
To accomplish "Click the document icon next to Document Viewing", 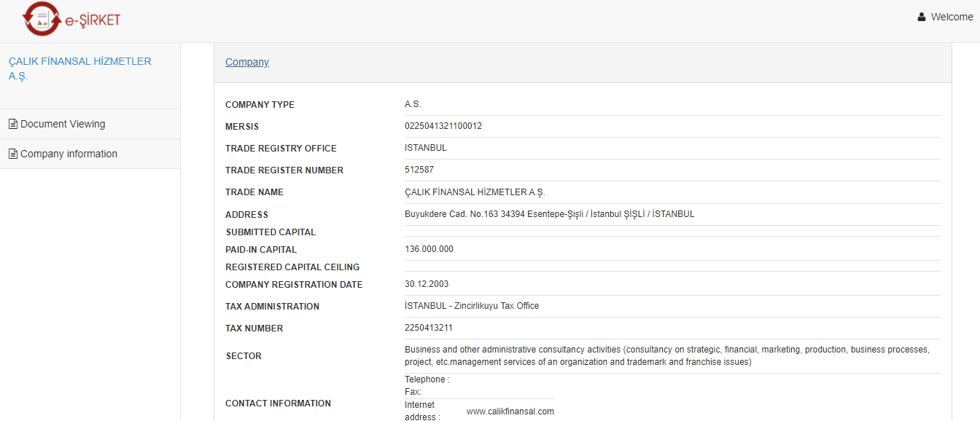I will pos(13,124).
